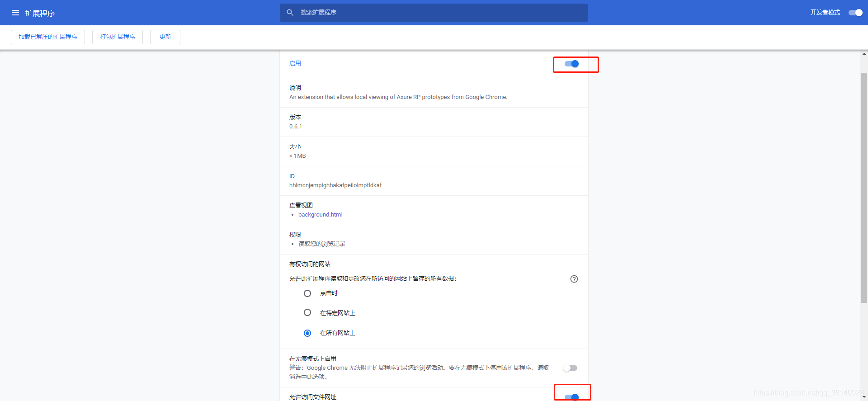Click 加载已解压的扩展程序 button
The height and width of the screenshot is (401, 868).
(48, 37)
